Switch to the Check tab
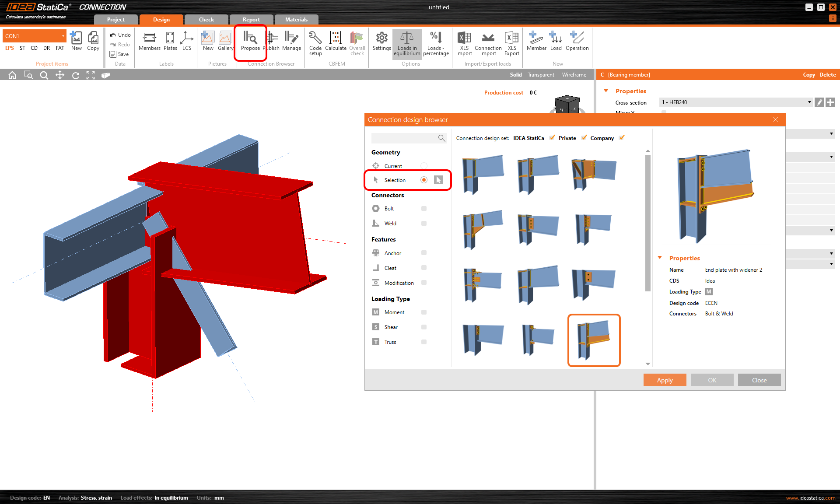The height and width of the screenshot is (504, 840). (x=206, y=20)
